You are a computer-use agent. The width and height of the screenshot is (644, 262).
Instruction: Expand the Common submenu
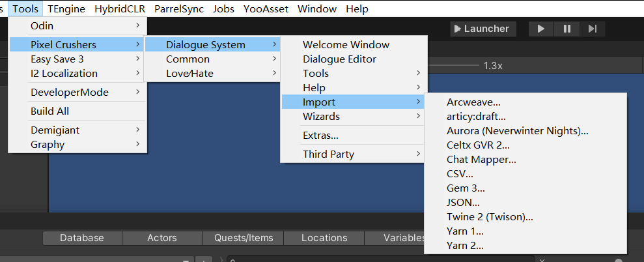click(213, 59)
